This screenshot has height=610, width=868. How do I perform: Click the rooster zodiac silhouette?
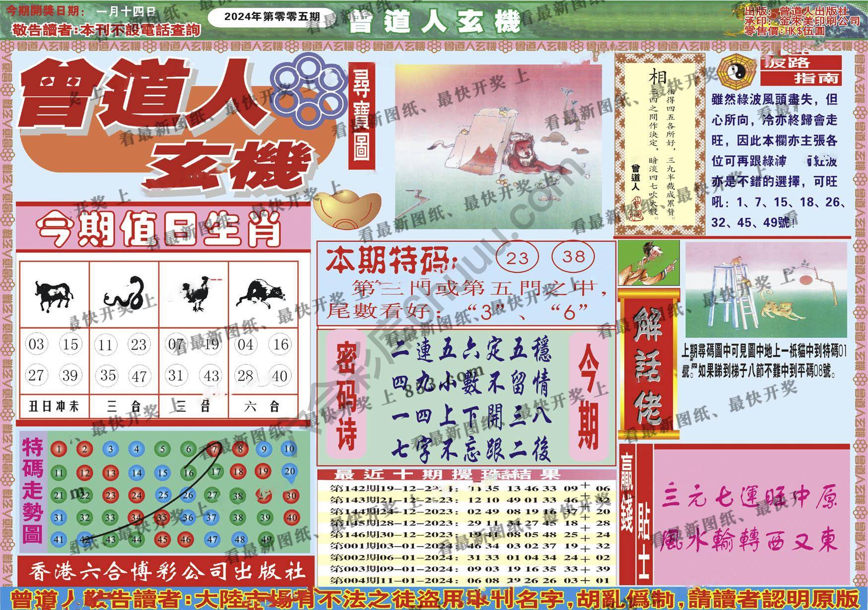193,296
